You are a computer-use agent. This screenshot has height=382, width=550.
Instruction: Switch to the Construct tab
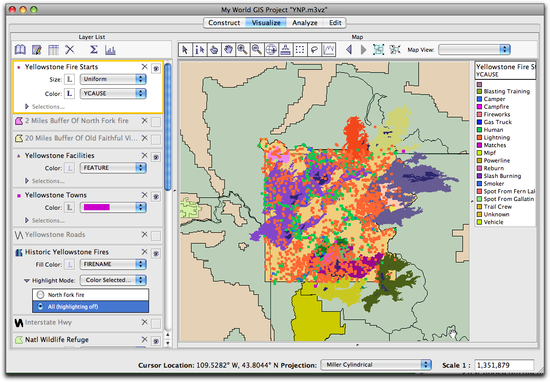click(224, 23)
